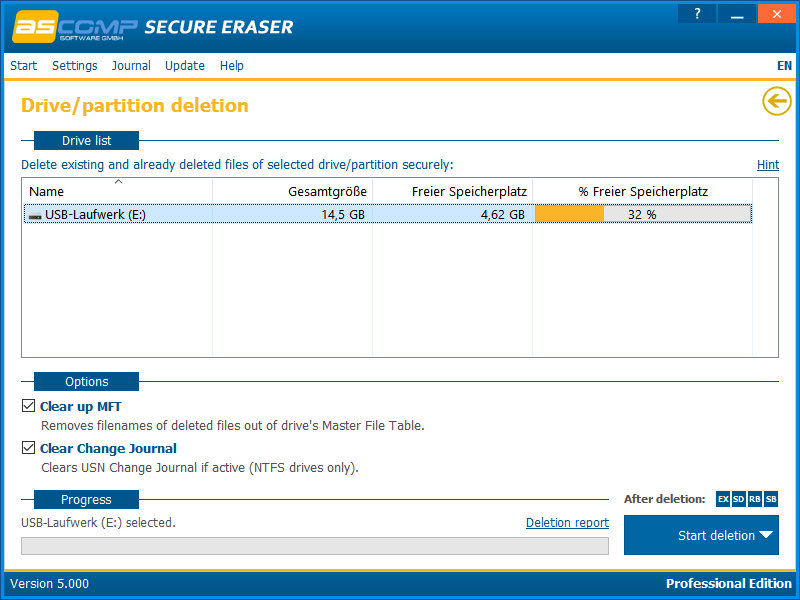Screen dimensions: 800x600
Task: Toggle the EX after-deletion option
Action: point(723,499)
